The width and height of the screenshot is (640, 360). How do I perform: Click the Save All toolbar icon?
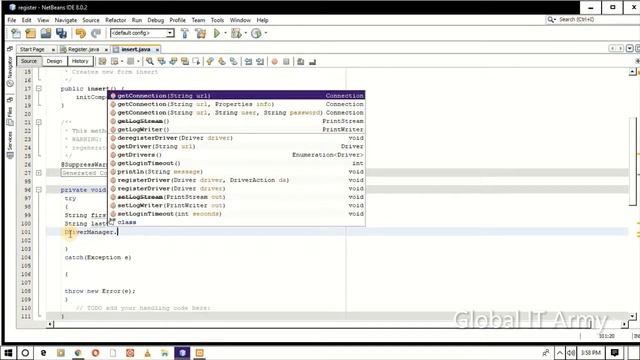(x=61, y=33)
